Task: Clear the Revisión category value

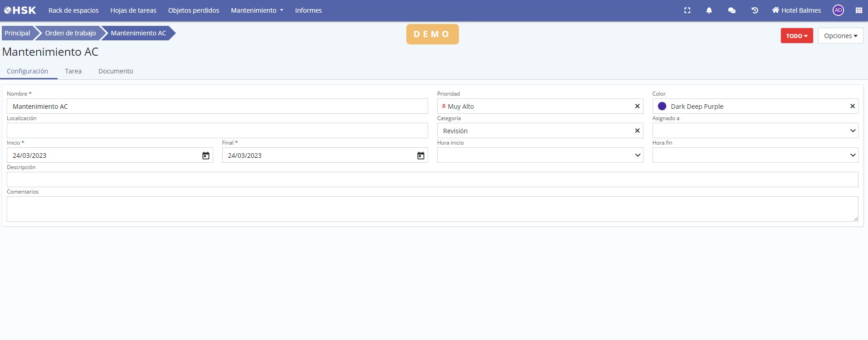Action: point(637,131)
